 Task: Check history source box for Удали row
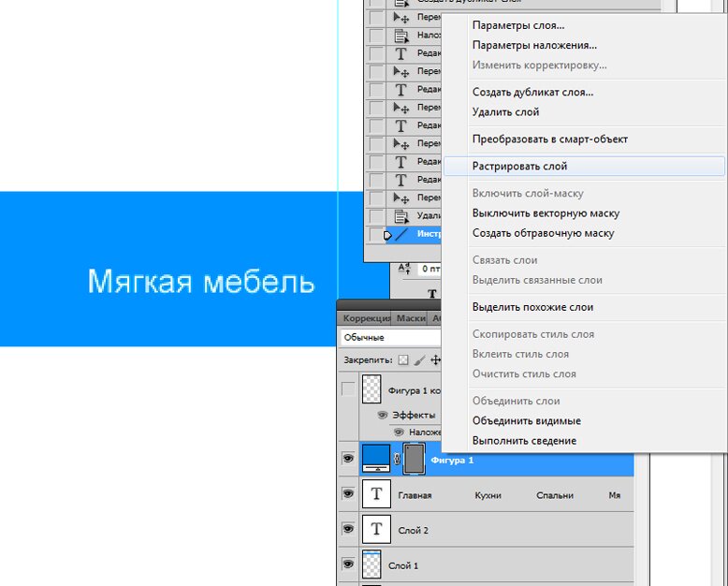[x=376, y=216]
